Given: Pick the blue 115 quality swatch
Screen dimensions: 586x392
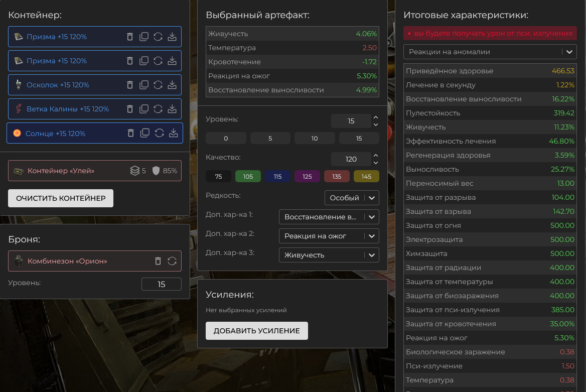Looking at the screenshot, I should 277,177.
